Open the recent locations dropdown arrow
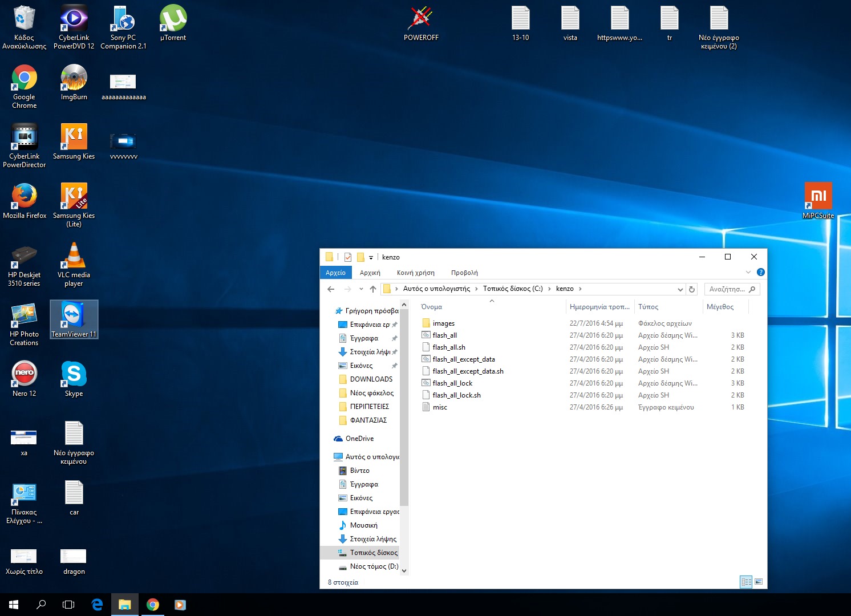This screenshot has height=616, width=851. [361, 289]
